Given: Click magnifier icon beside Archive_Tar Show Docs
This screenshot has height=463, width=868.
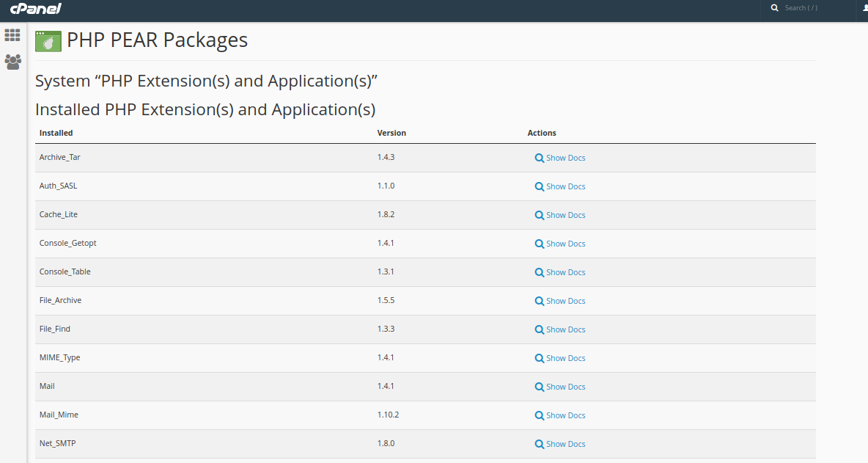Looking at the screenshot, I should [540, 158].
